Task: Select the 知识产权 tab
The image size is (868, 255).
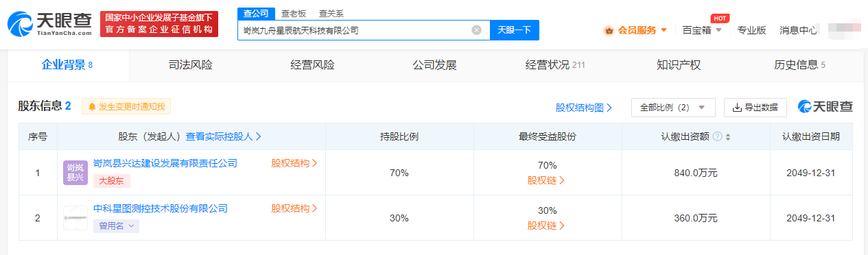Action: [x=679, y=65]
